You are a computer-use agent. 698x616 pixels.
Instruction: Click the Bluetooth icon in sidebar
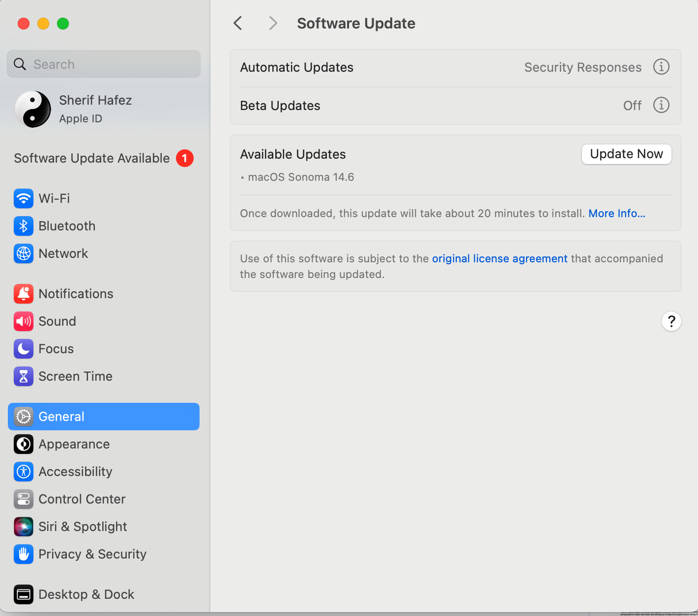tap(24, 226)
